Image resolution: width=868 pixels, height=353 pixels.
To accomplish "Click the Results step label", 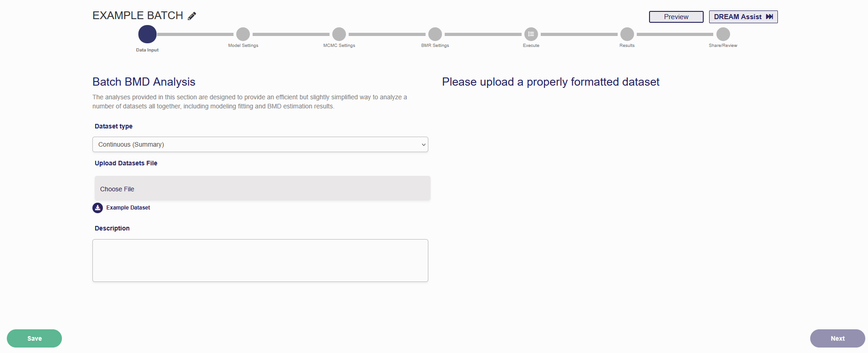I will tap(627, 46).
